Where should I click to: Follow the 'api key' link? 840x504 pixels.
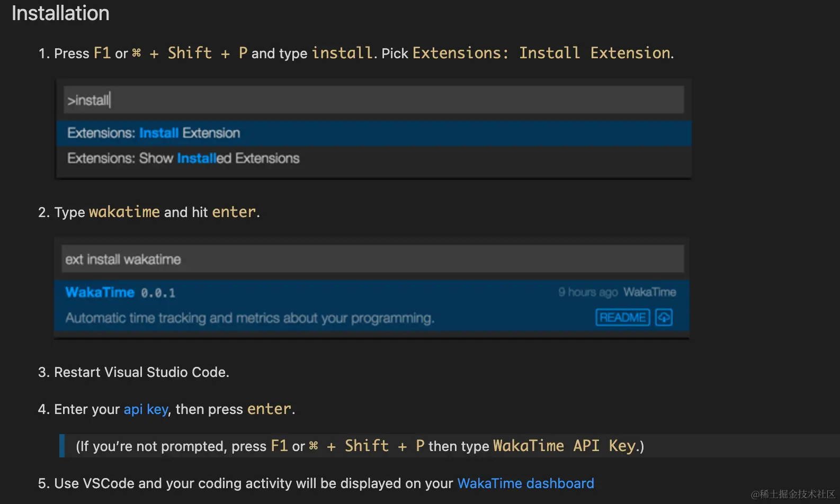click(x=146, y=409)
